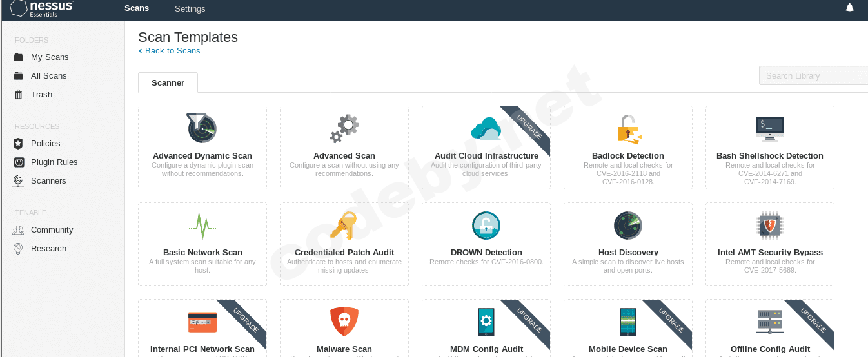Click the All Scans folder icon

click(19, 76)
